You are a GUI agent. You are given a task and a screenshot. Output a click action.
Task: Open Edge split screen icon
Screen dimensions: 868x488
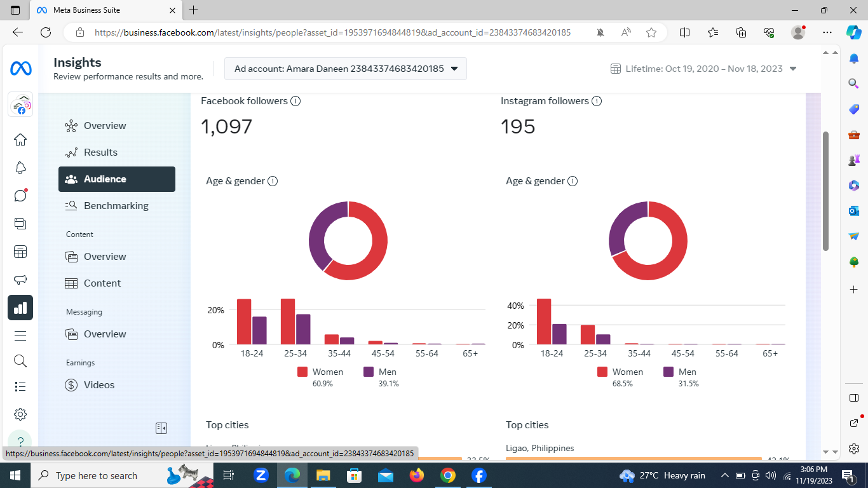(684, 32)
